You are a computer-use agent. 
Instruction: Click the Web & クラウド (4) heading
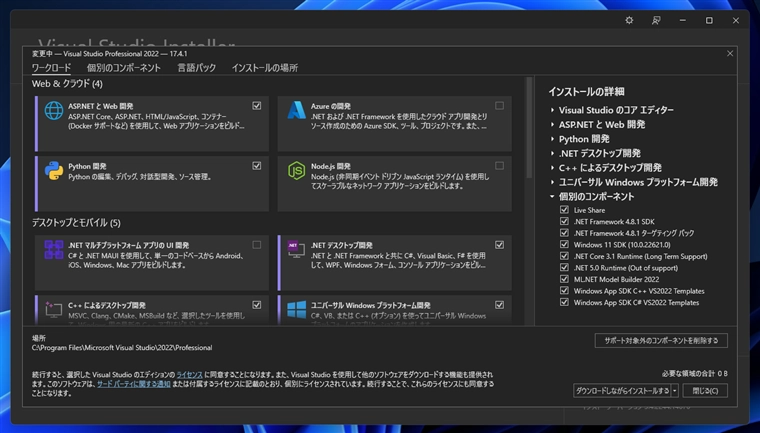click(67, 84)
